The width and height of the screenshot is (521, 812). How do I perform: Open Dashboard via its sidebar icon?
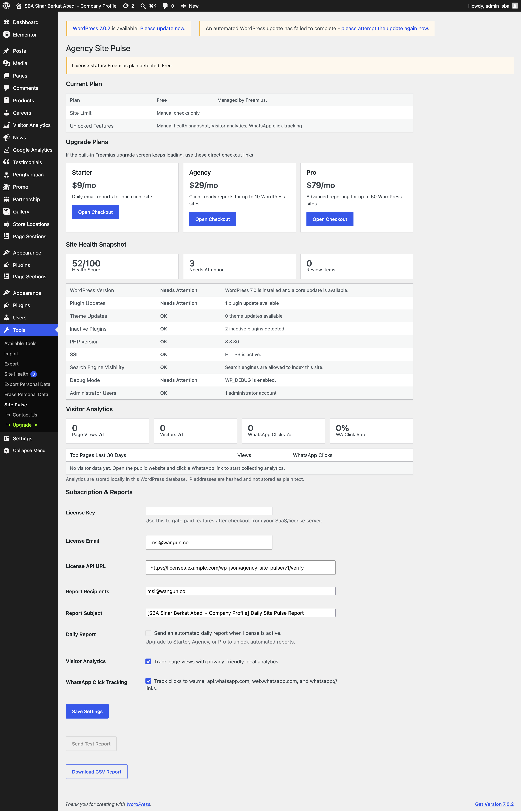click(7, 22)
